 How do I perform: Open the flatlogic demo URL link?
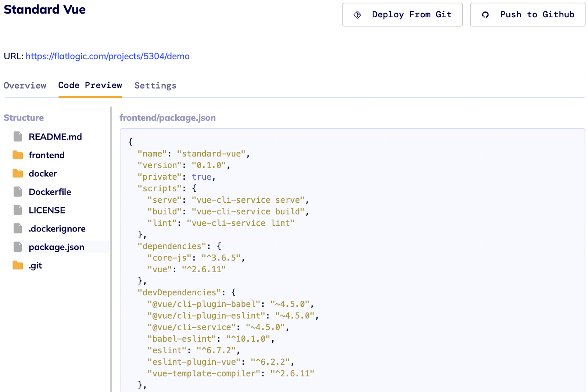click(108, 56)
